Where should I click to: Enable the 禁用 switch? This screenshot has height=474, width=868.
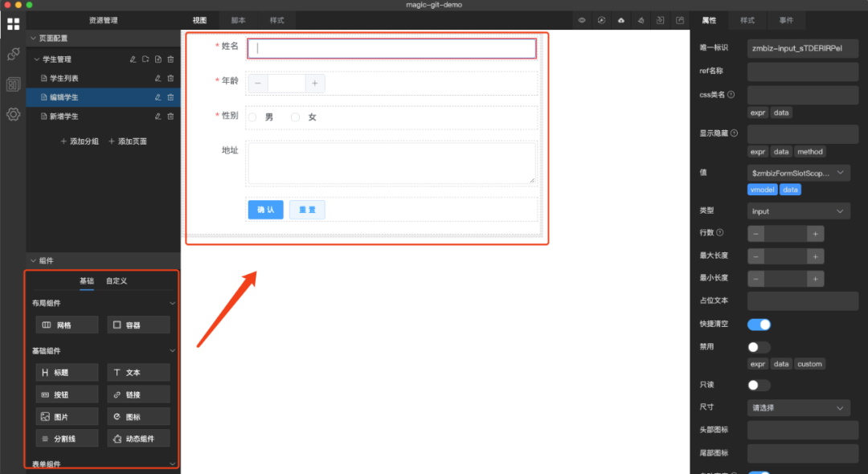point(759,347)
